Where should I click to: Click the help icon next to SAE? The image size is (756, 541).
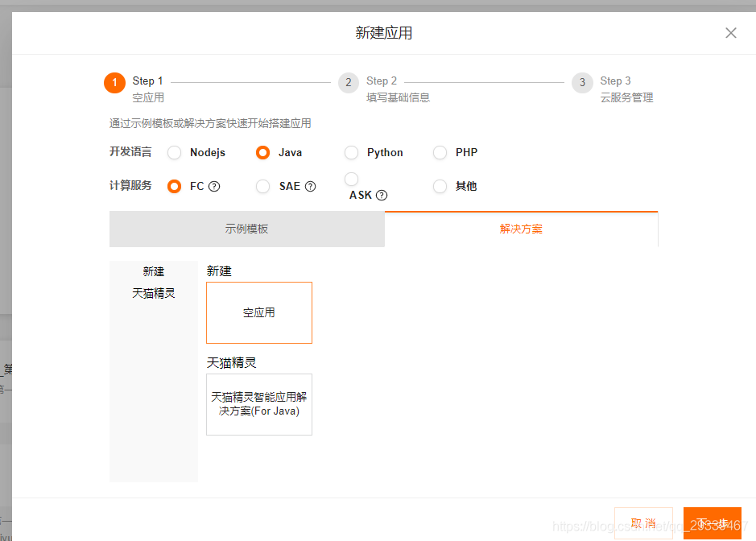311,187
